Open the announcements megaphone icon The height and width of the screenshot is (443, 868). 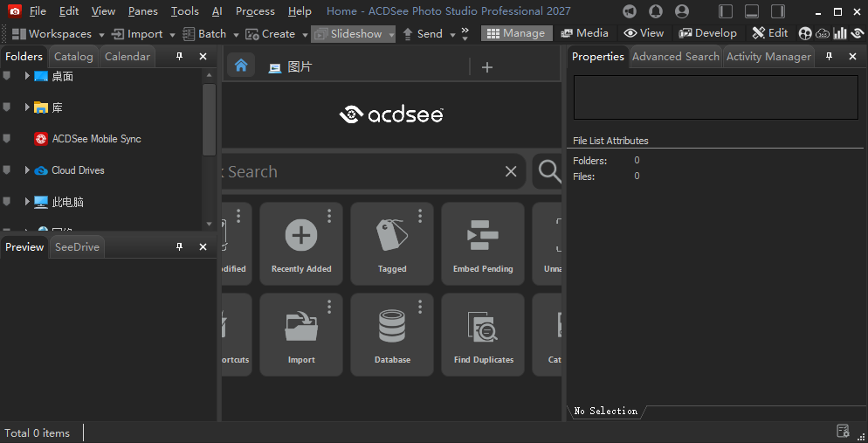tap(630, 11)
